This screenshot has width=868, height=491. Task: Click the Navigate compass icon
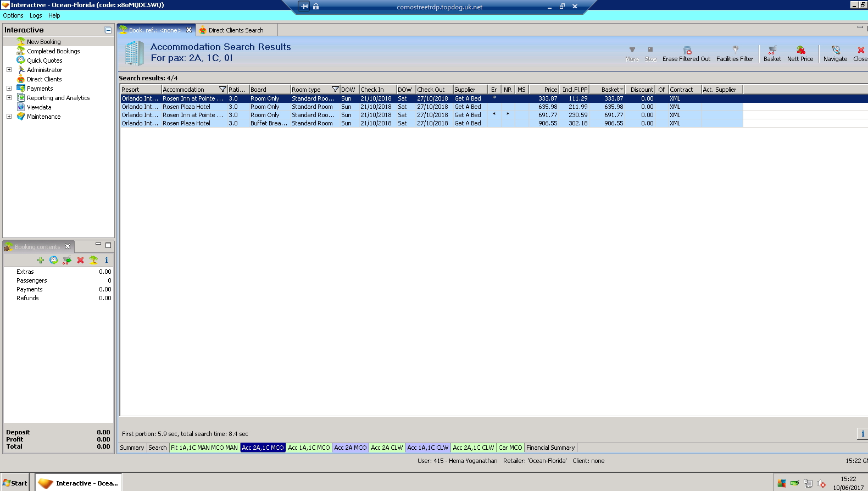tap(835, 50)
